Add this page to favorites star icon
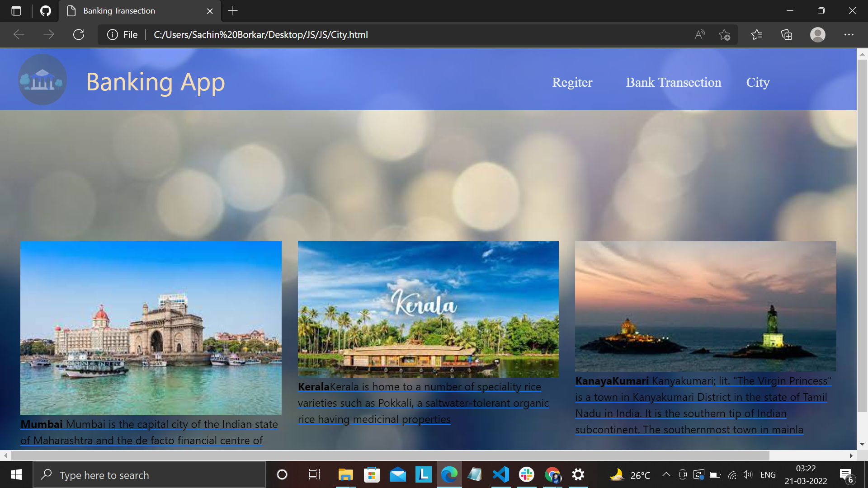 [x=725, y=35]
